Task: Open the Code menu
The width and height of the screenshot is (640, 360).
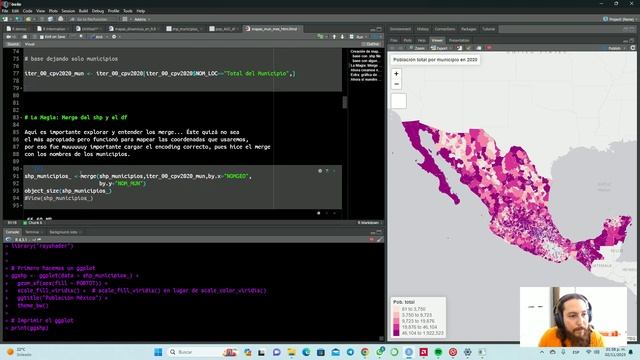Action: coord(27,11)
